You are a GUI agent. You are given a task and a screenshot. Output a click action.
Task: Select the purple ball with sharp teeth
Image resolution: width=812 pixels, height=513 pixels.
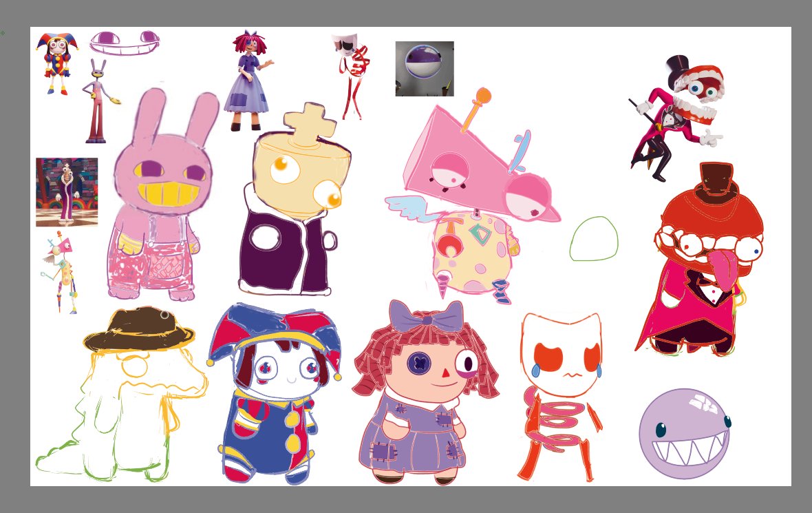coord(685,434)
